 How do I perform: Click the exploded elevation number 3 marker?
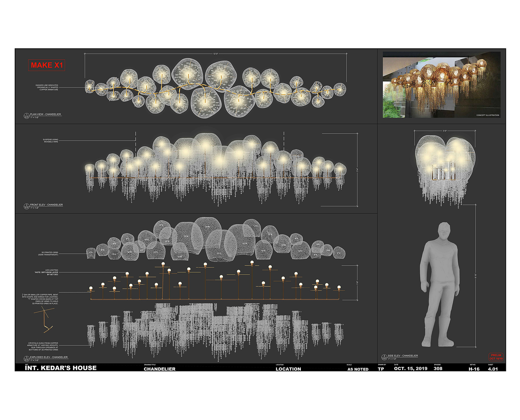point(27,358)
